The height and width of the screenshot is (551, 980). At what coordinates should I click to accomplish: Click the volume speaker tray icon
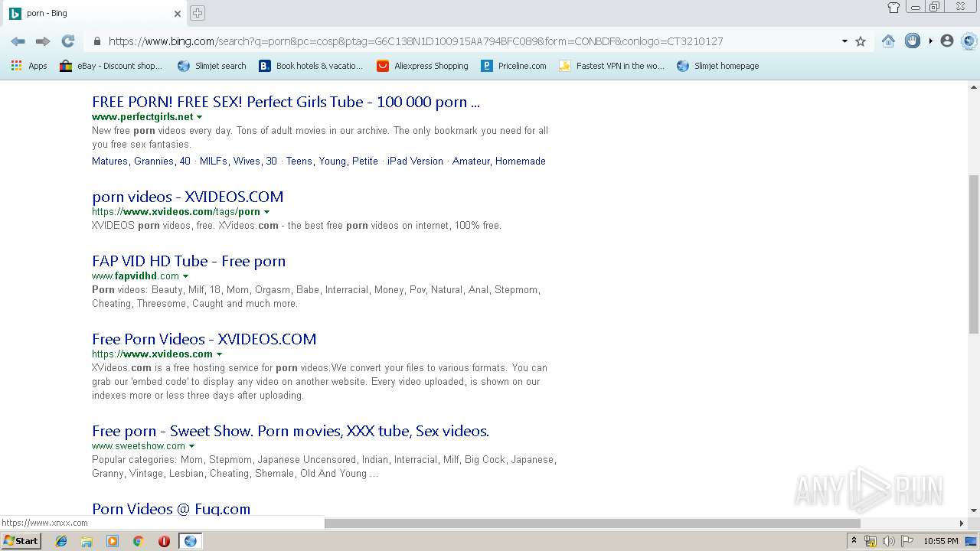point(888,541)
